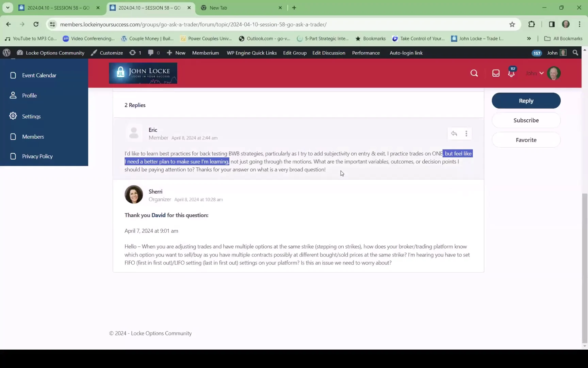Click Sherri's avatar photo
Viewport: 588px width, 368px height.
pyautogui.click(x=134, y=195)
